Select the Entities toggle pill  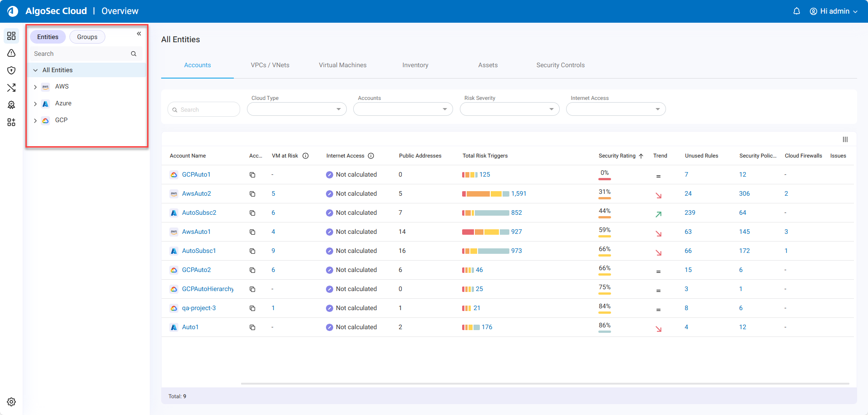tap(48, 37)
